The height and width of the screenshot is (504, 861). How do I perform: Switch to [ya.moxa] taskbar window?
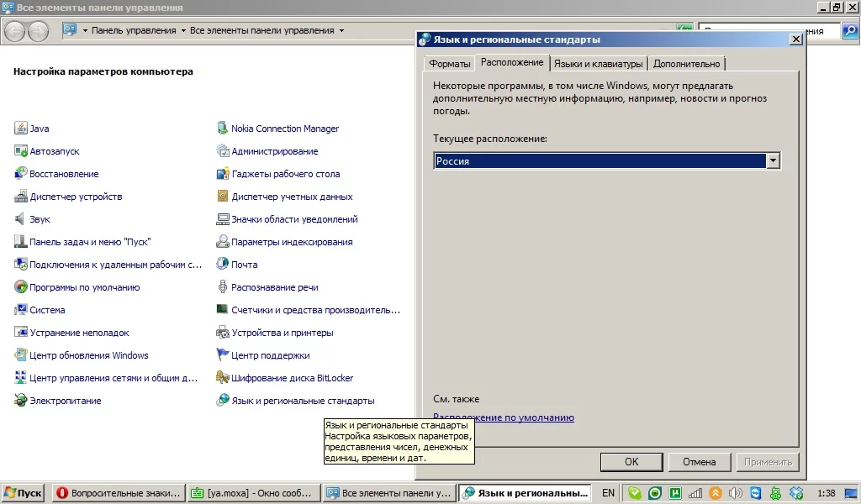click(x=254, y=493)
